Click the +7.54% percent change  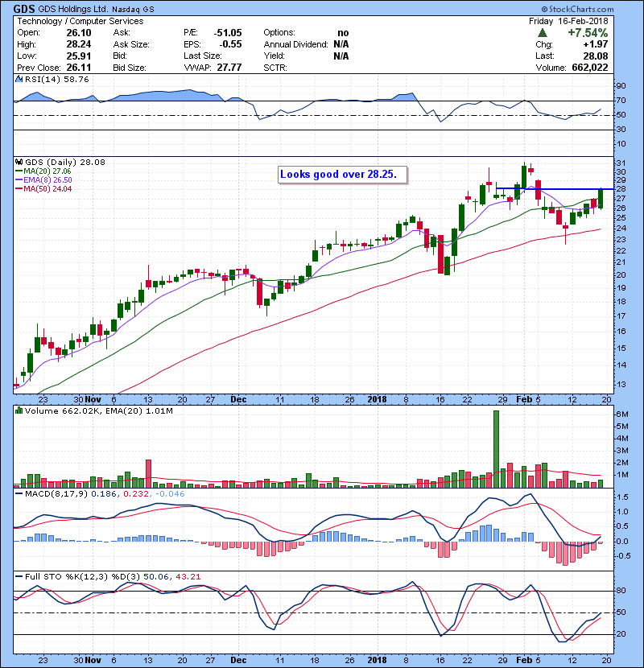click(588, 33)
